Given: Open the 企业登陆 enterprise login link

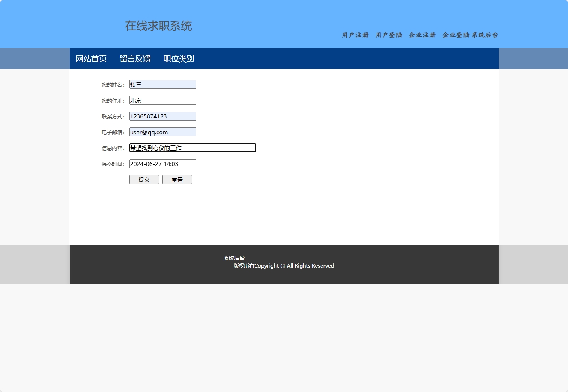Looking at the screenshot, I should point(455,35).
